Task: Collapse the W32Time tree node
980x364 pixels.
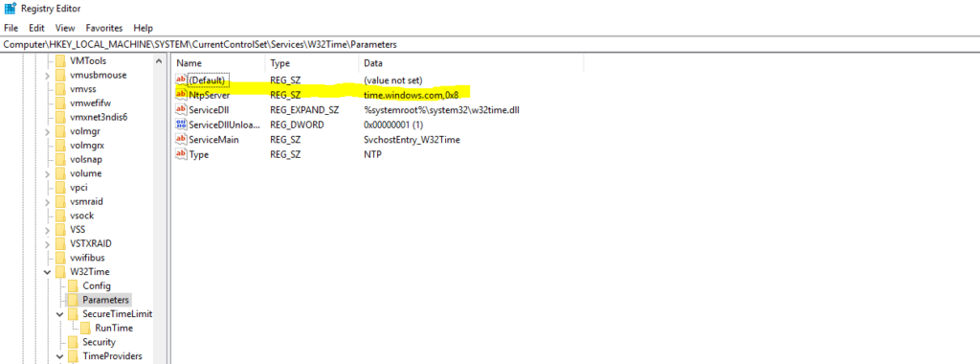Action: pos(48,272)
